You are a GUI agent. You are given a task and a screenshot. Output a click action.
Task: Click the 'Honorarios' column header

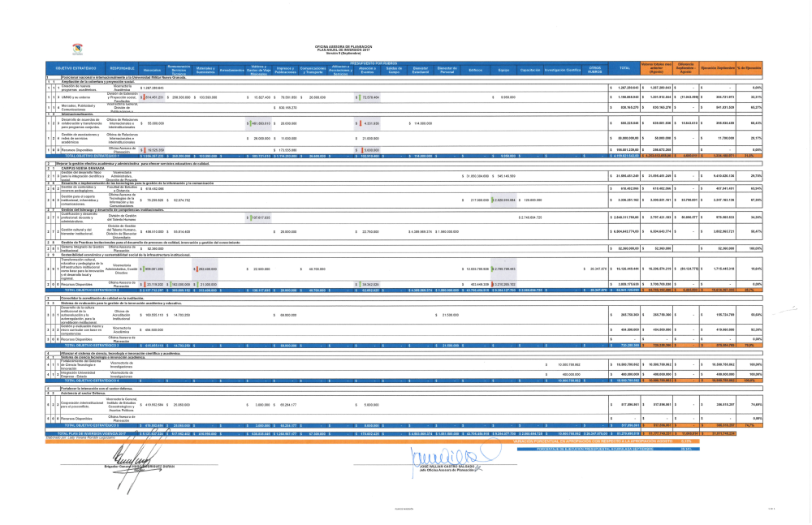pyautogui.click(x=153, y=70)
